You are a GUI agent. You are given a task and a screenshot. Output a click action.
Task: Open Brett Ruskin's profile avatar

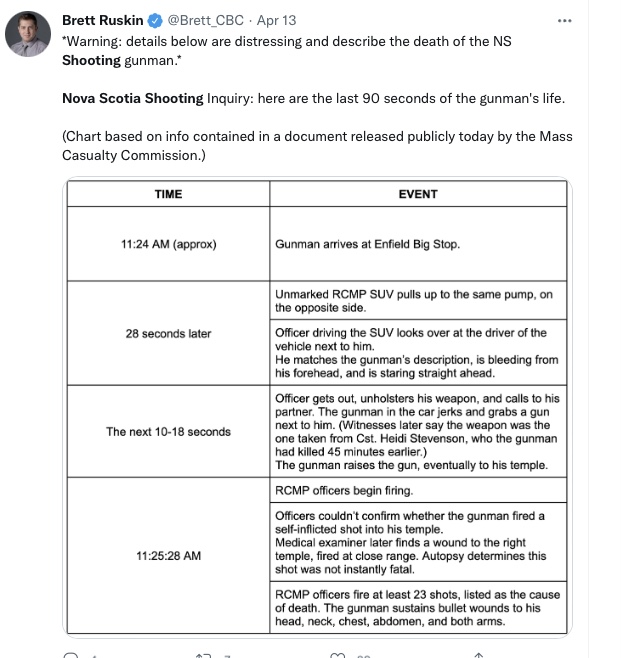(x=29, y=35)
